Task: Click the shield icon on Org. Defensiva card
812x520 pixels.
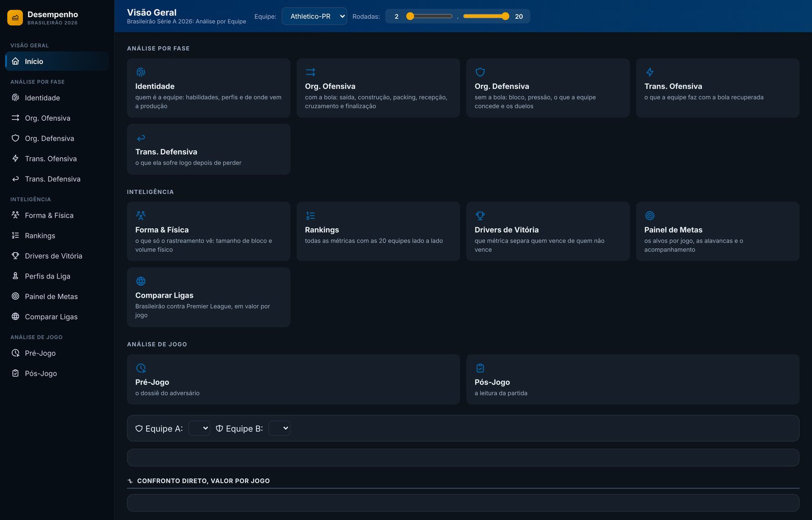Action: point(480,72)
